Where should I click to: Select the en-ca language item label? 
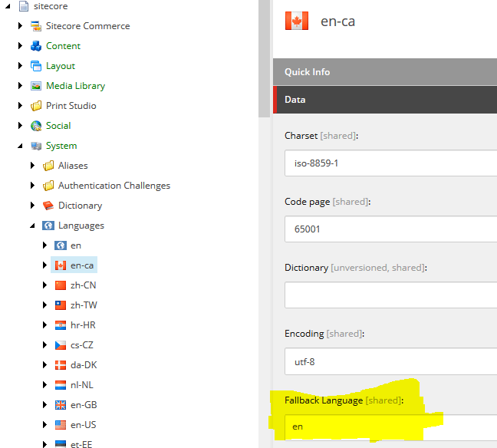point(82,265)
